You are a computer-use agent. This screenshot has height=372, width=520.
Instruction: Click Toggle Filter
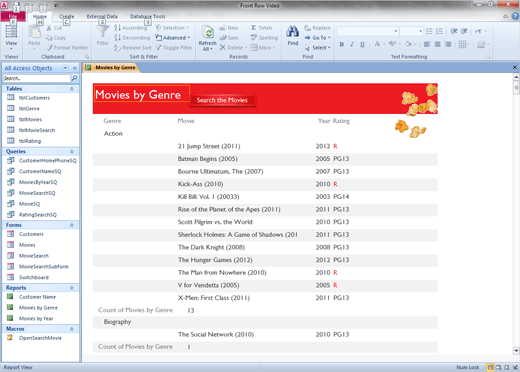pyautogui.click(x=174, y=48)
